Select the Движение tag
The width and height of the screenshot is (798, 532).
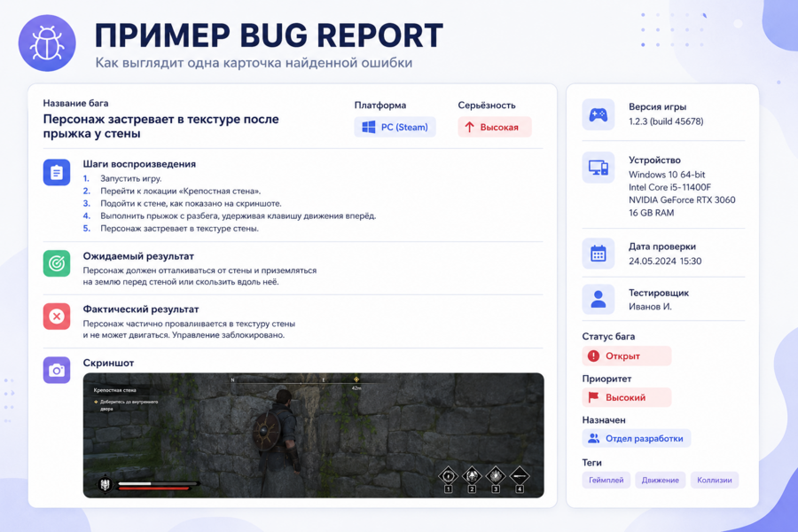click(x=660, y=480)
